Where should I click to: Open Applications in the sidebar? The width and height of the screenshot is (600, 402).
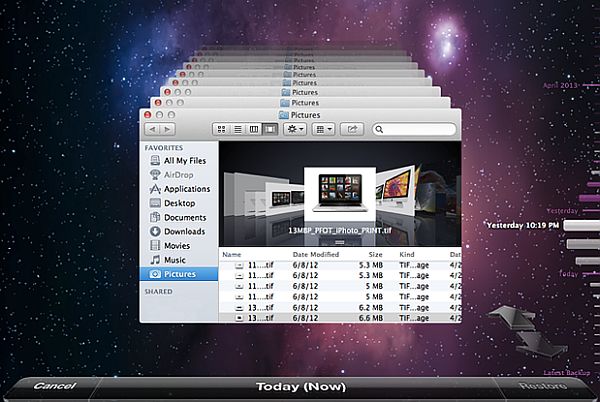pos(179,189)
